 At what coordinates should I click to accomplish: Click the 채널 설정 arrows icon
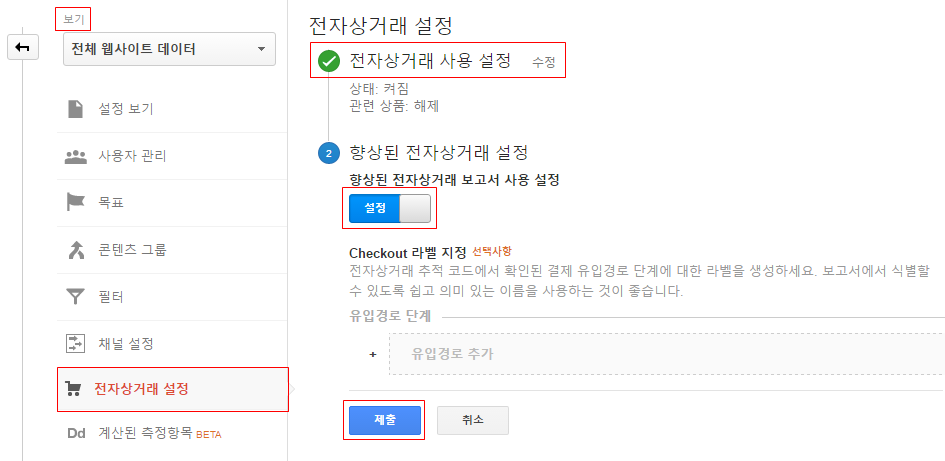point(75,343)
